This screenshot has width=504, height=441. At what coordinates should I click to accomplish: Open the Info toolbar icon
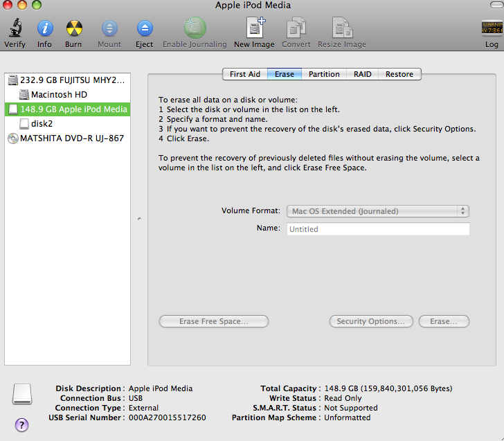click(x=45, y=28)
